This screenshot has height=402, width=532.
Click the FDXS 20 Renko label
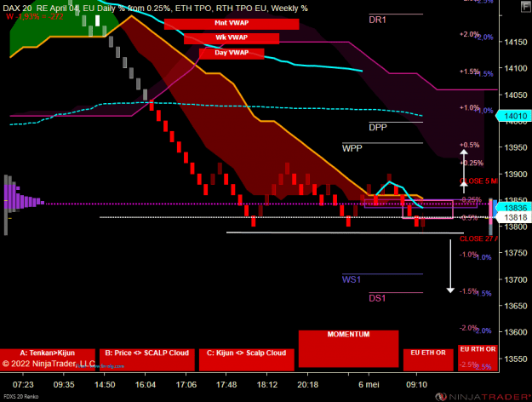21,397
